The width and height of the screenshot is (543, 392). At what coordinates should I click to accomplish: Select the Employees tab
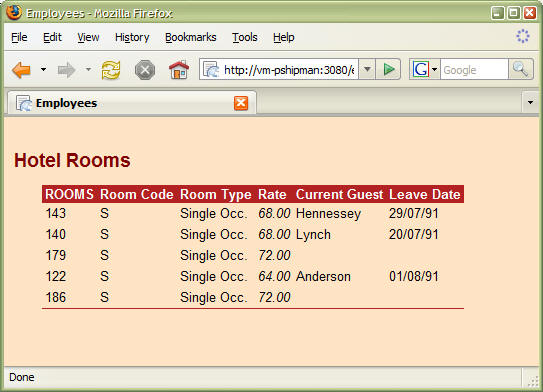(132, 103)
